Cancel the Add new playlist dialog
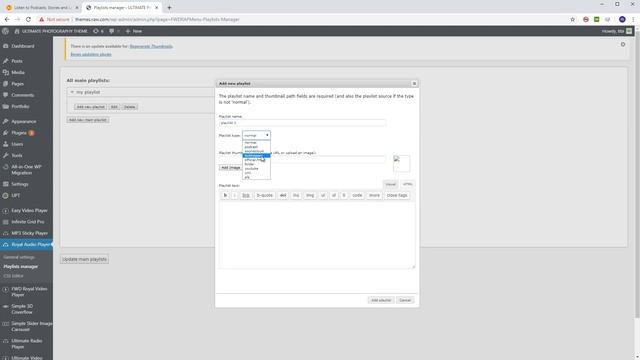 pyautogui.click(x=405, y=300)
